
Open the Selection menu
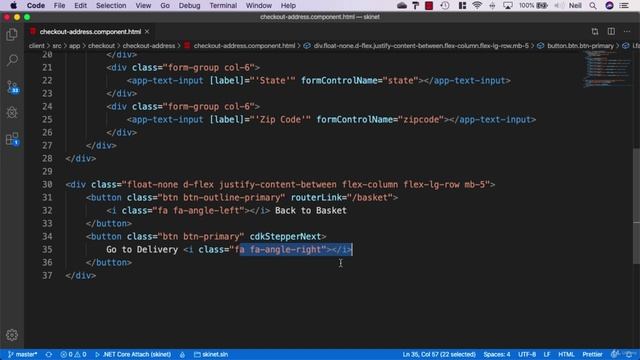coord(111,5)
